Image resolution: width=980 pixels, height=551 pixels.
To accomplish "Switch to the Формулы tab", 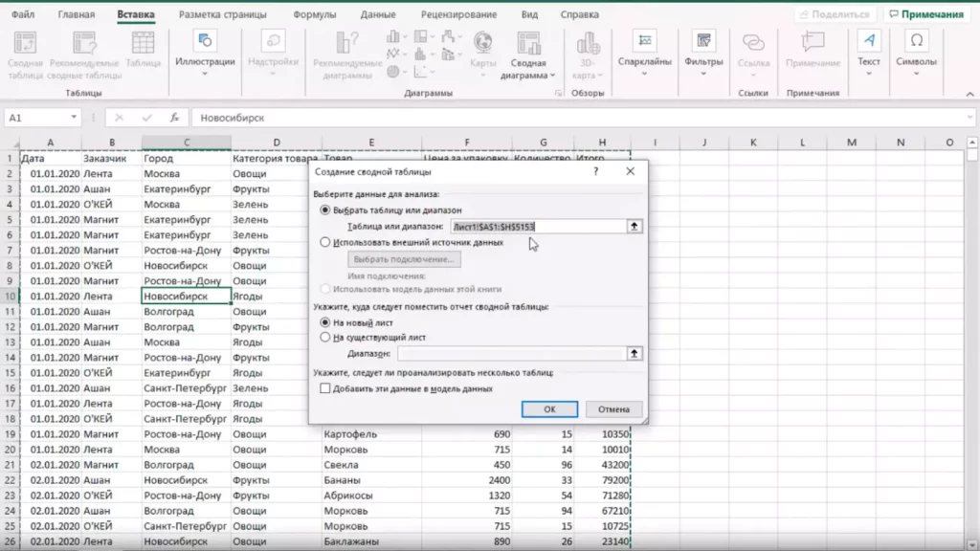I will click(x=314, y=15).
